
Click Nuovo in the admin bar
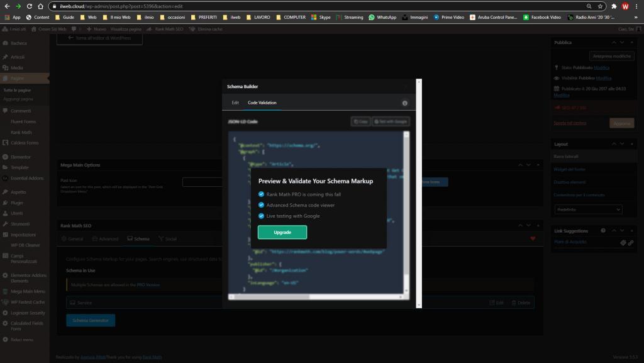(x=96, y=29)
